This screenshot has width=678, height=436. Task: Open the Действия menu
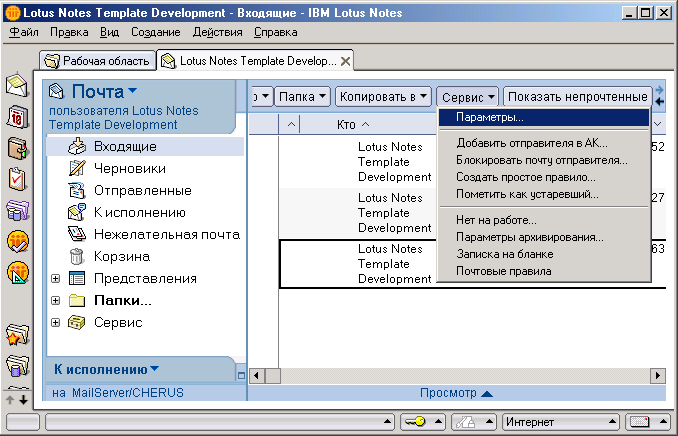click(217, 32)
